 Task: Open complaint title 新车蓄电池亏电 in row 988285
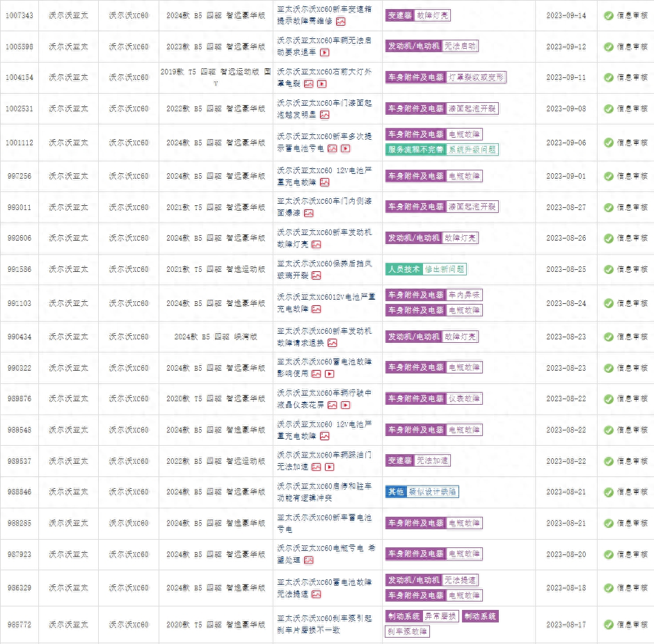pos(324,524)
